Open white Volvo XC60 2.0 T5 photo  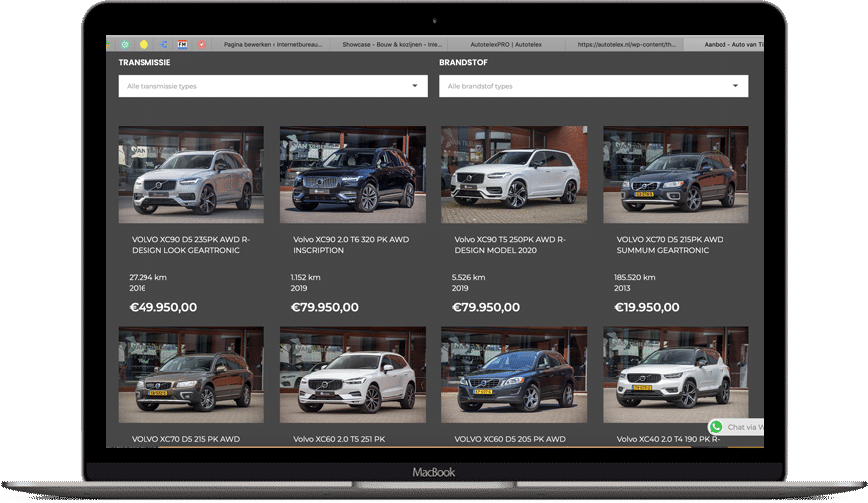(x=353, y=375)
